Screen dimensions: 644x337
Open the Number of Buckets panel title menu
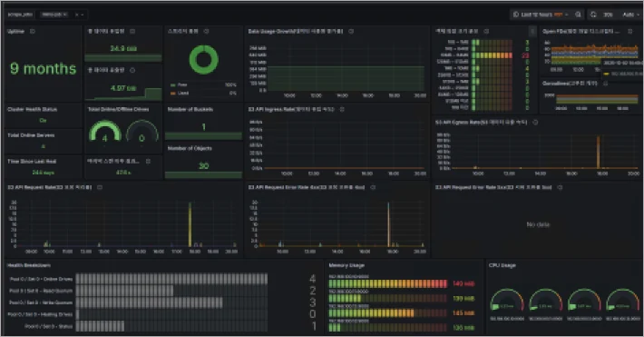click(190, 109)
